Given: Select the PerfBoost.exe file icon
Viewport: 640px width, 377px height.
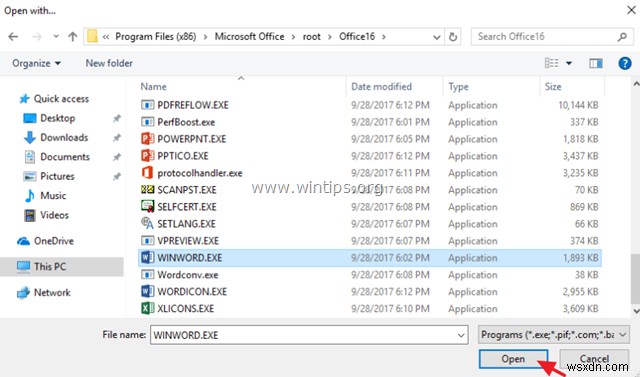Looking at the screenshot, I should coord(147,122).
